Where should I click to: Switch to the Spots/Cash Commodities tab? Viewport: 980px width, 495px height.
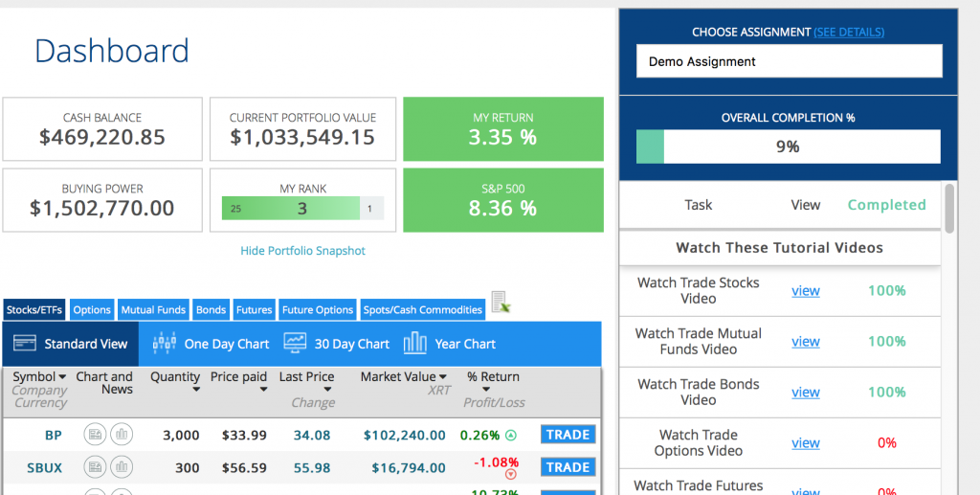coord(423,309)
